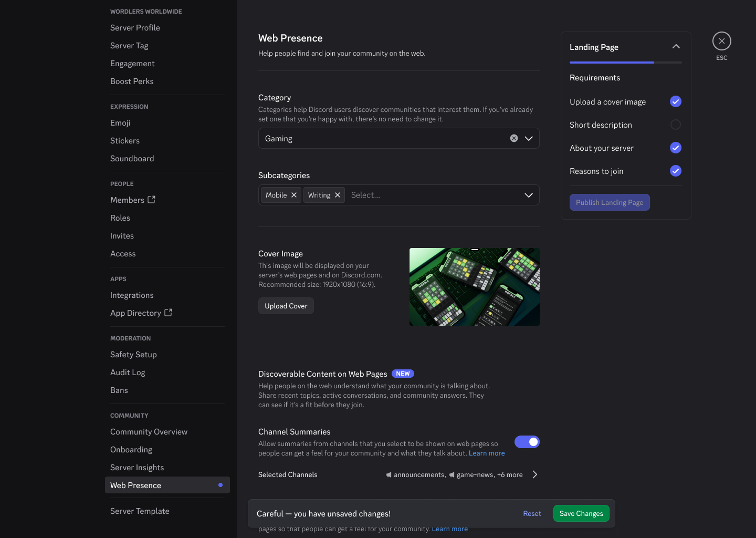The width and height of the screenshot is (756, 538).
Task: Save Changes to web presence
Action: click(581, 513)
